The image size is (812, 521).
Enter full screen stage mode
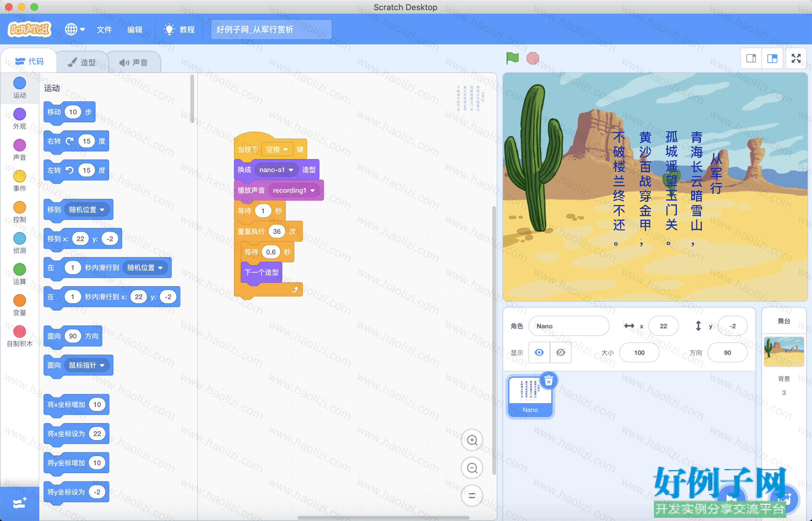(796, 59)
